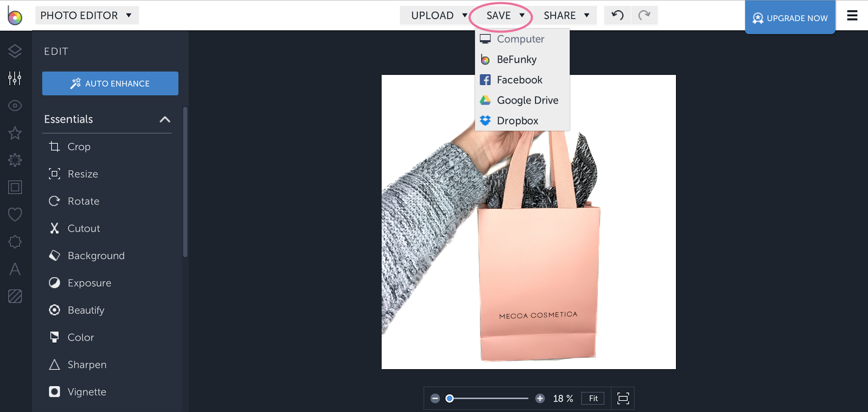This screenshot has height=412, width=868.
Task: Open the Layers manager sidebar icon
Action: pyautogui.click(x=15, y=51)
